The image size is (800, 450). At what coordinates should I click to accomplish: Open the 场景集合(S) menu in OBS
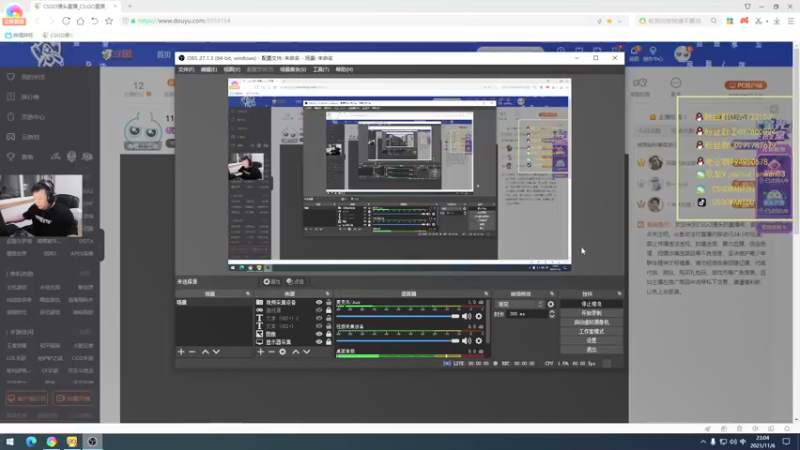coord(293,69)
